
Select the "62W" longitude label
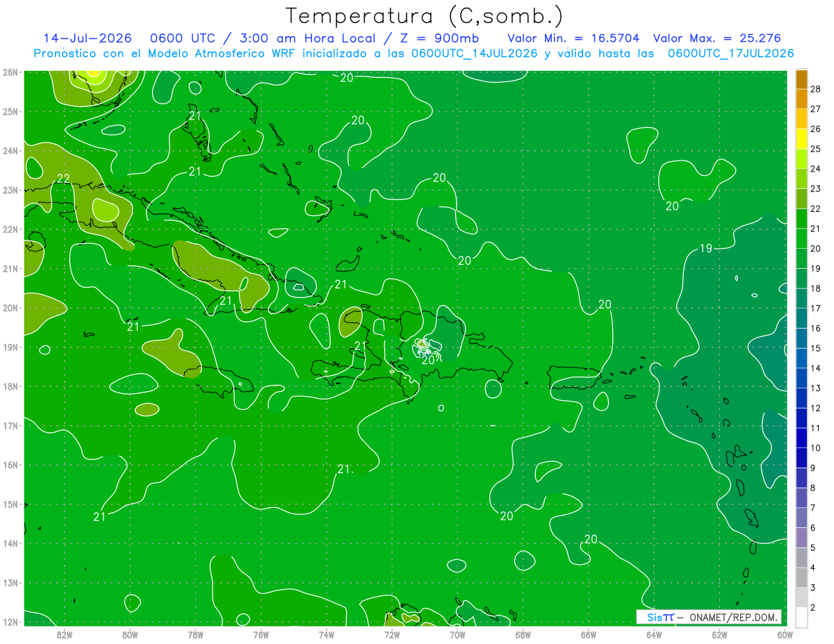[719, 634]
